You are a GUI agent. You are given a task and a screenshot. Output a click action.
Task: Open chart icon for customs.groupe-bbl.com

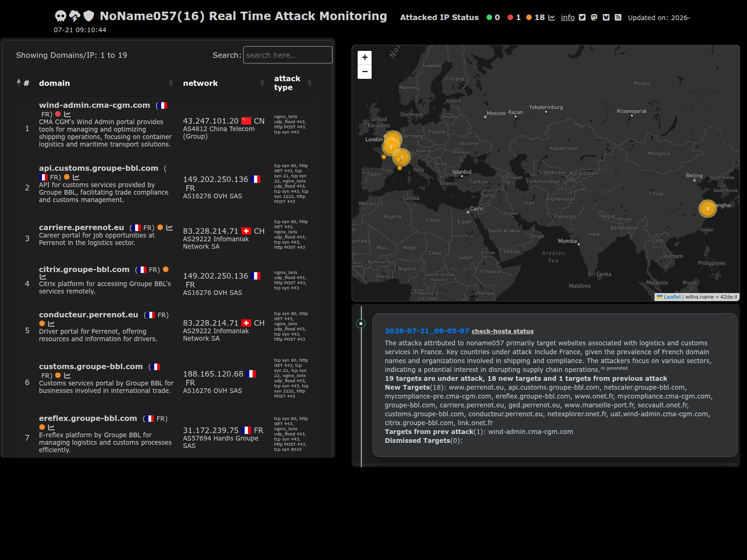(67, 375)
